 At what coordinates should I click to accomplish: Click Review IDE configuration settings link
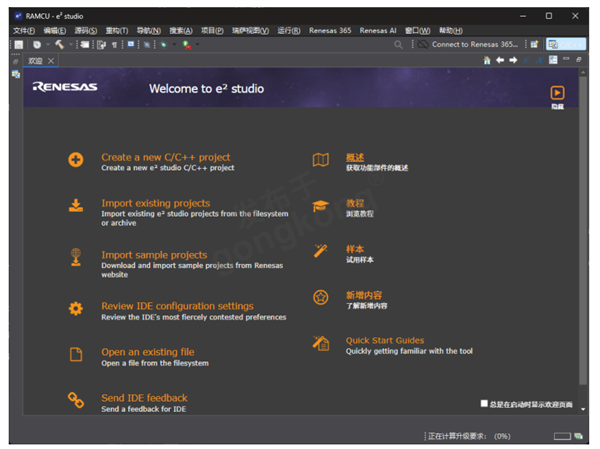[x=178, y=306]
